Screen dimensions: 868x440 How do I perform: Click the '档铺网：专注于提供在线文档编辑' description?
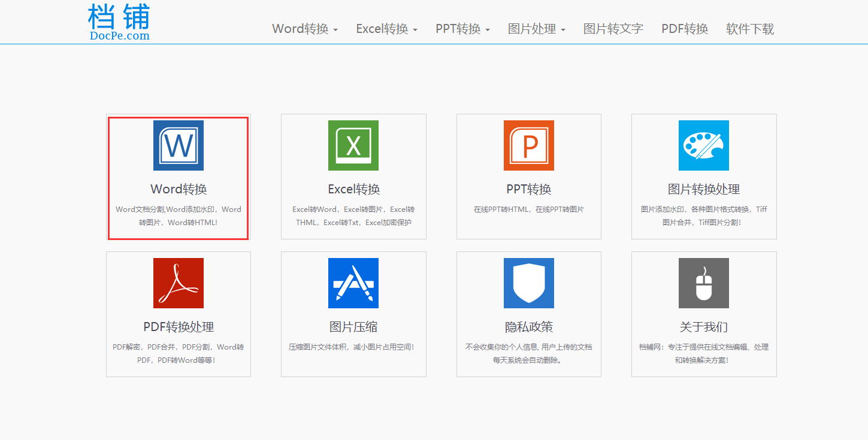click(704, 354)
